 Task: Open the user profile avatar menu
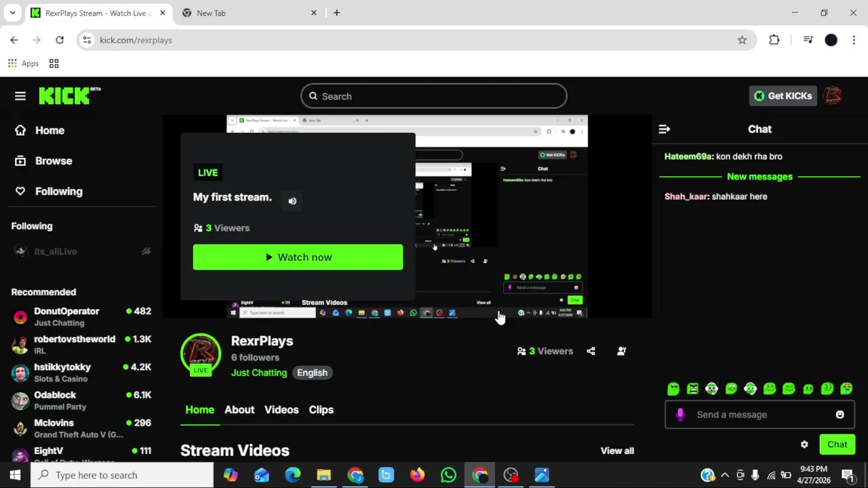tap(833, 96)
